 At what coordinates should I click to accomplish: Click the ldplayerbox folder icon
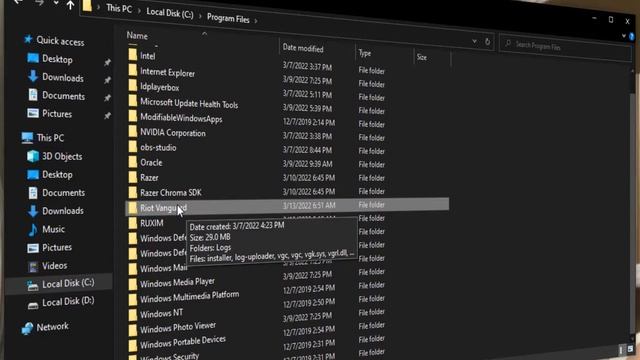click(133, 85)
